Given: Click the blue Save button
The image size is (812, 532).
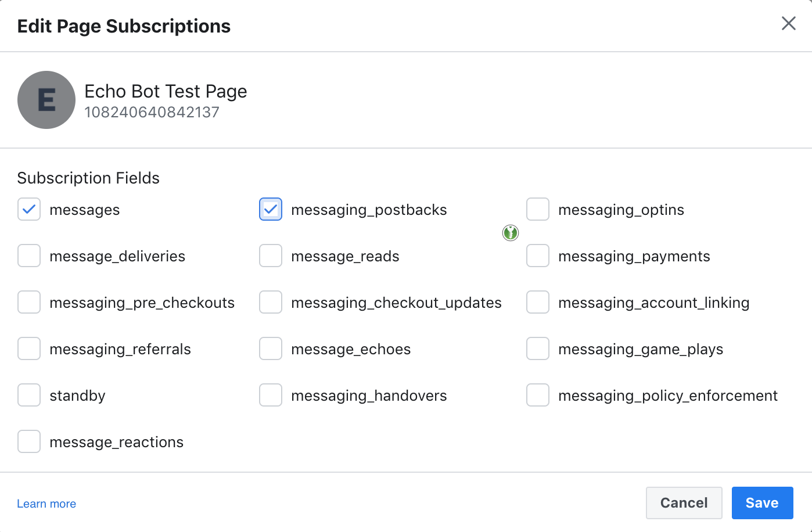Looking at the screenshot, I should click(x=762, y=503).
